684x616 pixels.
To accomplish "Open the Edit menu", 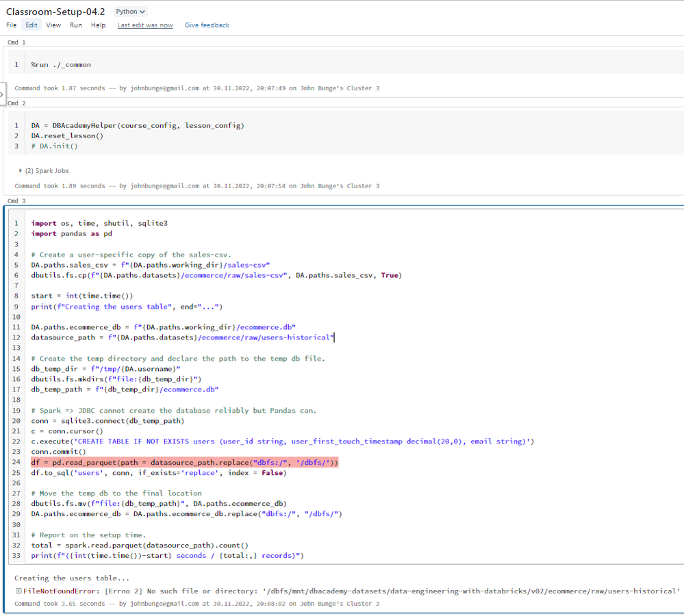I will (31, 25).
